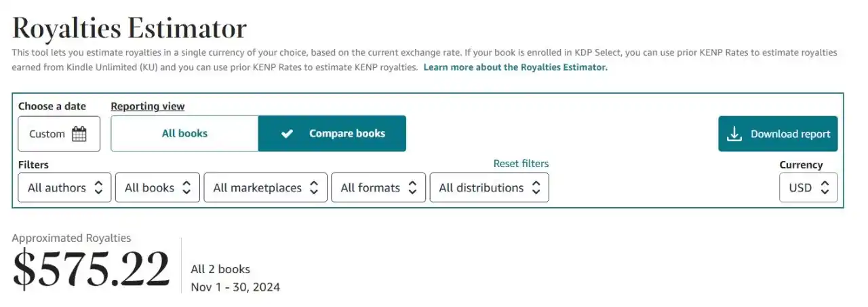This screenshot has width=868, height=307.
Task: Click the All marketplaces arrows icon
Action: click(x=314, y=187)
